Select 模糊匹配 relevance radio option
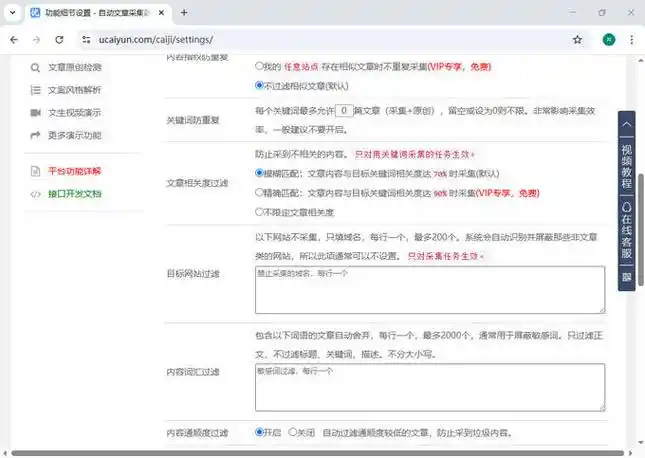 point(259,173)
